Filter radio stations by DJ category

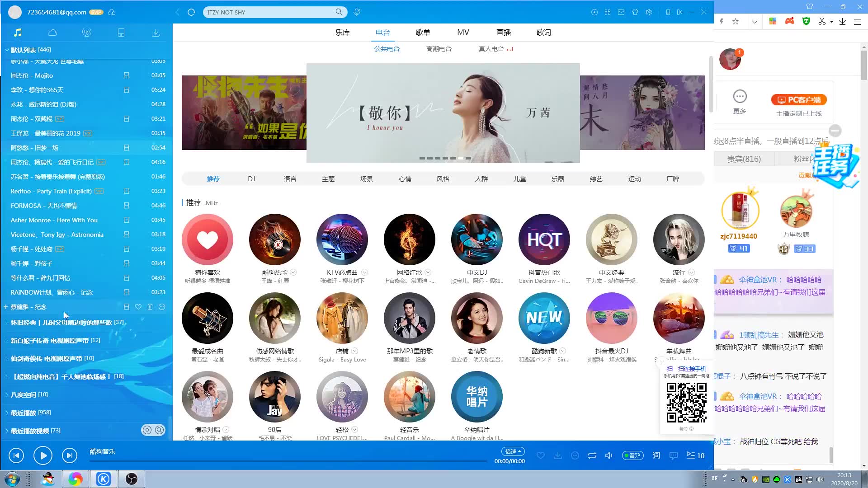click(252, 179)
